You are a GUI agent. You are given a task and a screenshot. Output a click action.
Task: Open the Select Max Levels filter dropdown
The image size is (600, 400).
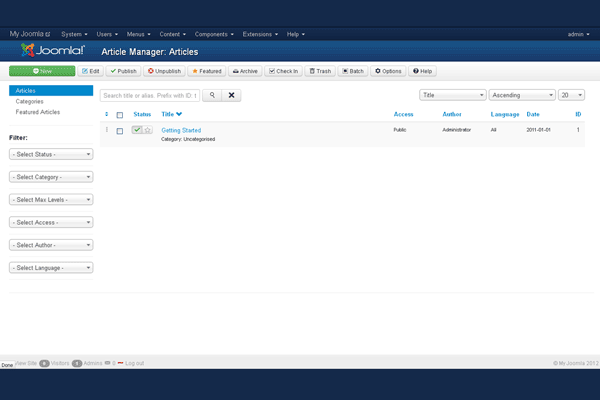click(51, 199)
